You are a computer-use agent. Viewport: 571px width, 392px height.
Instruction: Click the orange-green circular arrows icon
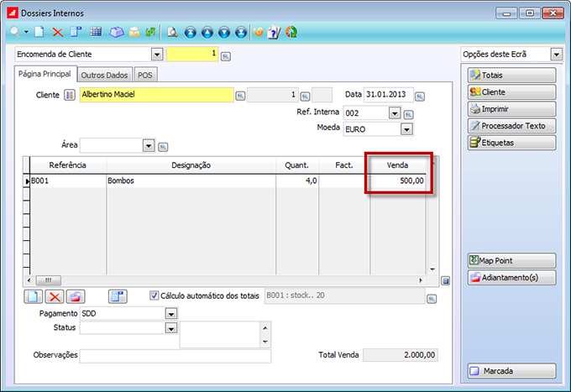point(291,33)
